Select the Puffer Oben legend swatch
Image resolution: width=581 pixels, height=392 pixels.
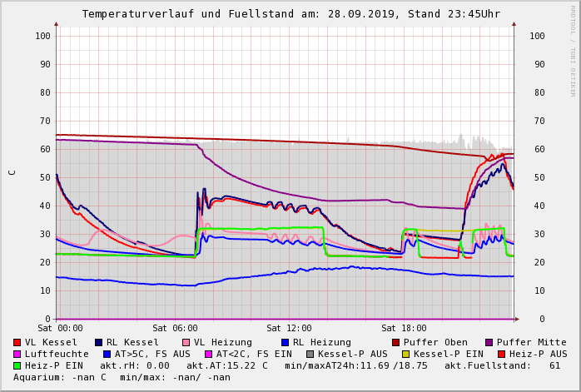tap(396, 342)
